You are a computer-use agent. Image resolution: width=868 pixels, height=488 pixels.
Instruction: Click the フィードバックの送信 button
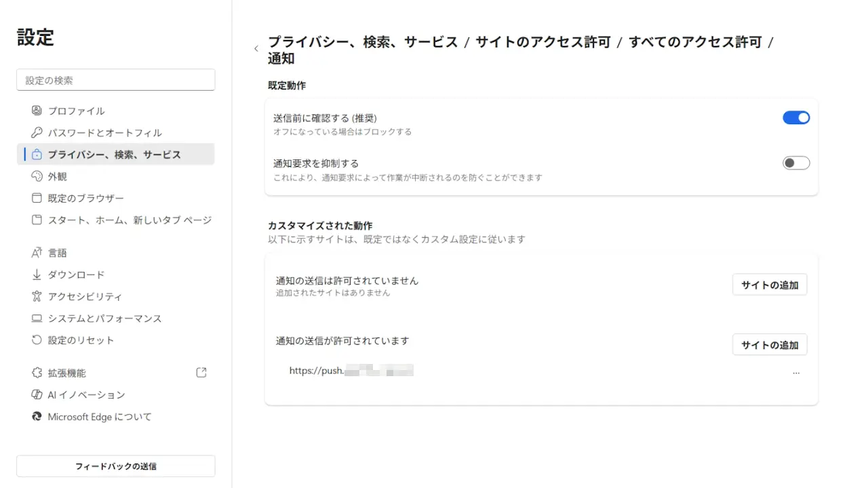tap(115, 466)
